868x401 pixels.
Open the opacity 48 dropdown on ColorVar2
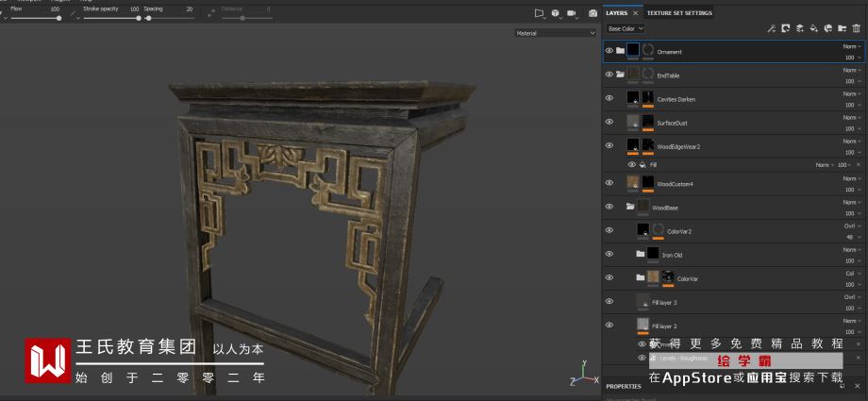(x=853, y=237)
